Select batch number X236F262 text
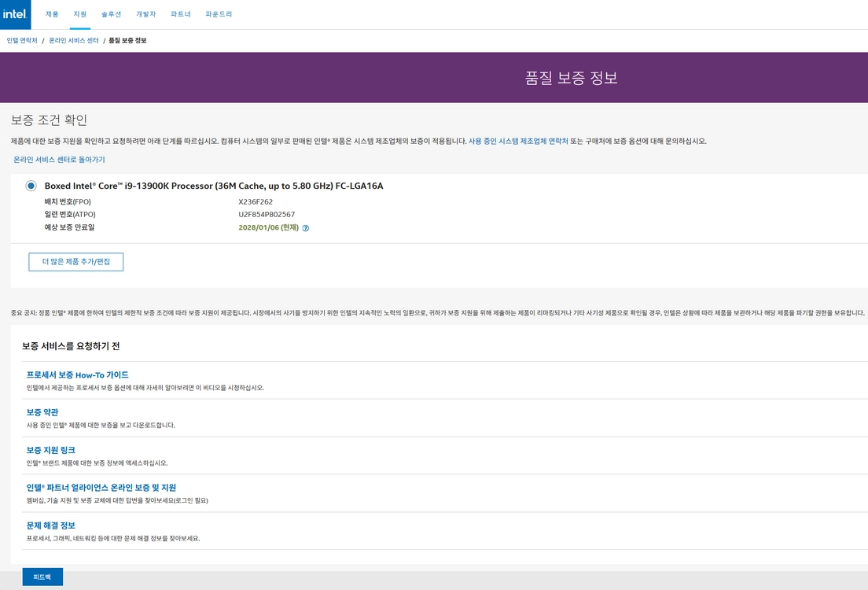 pyautogui.click(x=256, y=202)
